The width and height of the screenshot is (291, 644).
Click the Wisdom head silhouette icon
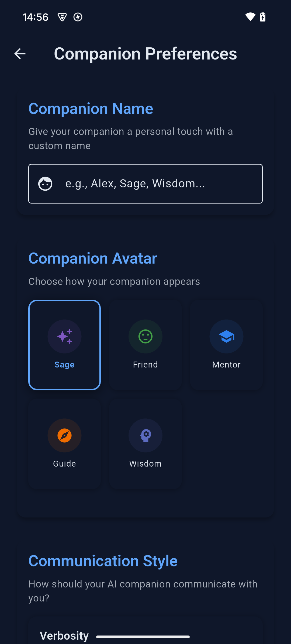pyautogui.click(x=145, y=435)
